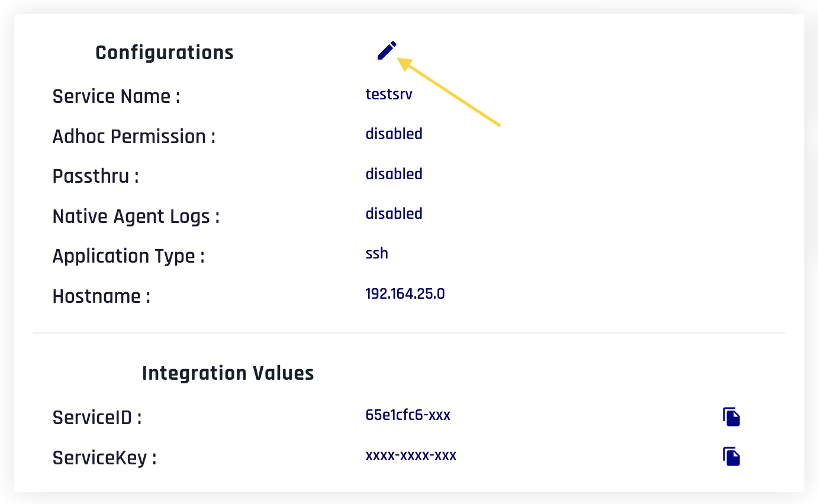Screen dimensions: 818x504
Task: Click the hostname IP 192.164.25.0
Action: click(405, 293)
